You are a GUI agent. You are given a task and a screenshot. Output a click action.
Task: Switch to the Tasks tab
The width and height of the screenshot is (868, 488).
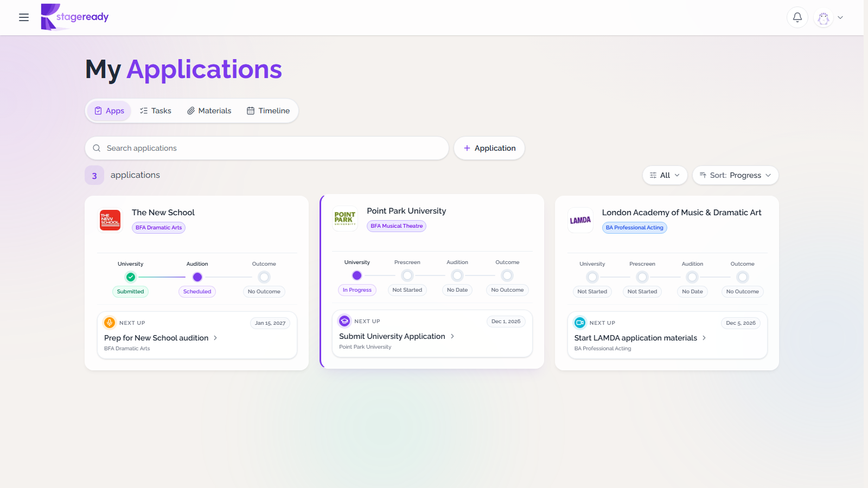point(156,111)
